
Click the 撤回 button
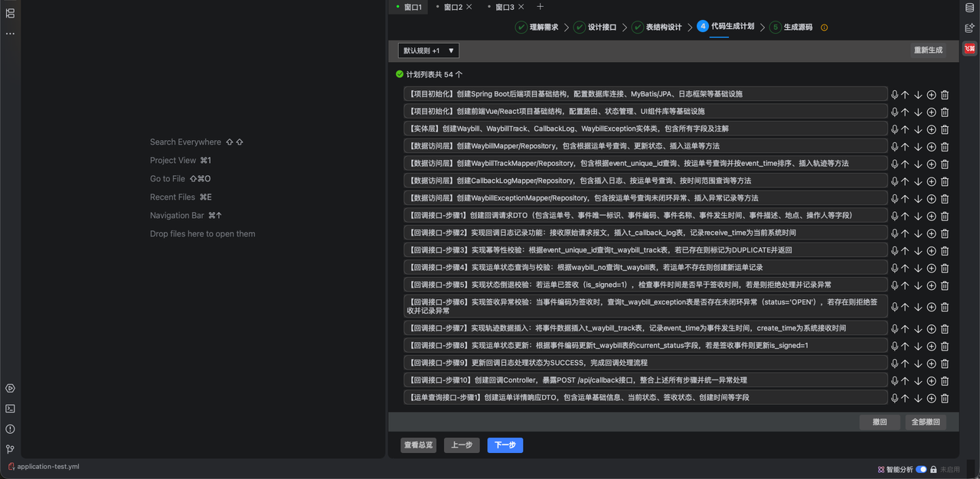880,422
